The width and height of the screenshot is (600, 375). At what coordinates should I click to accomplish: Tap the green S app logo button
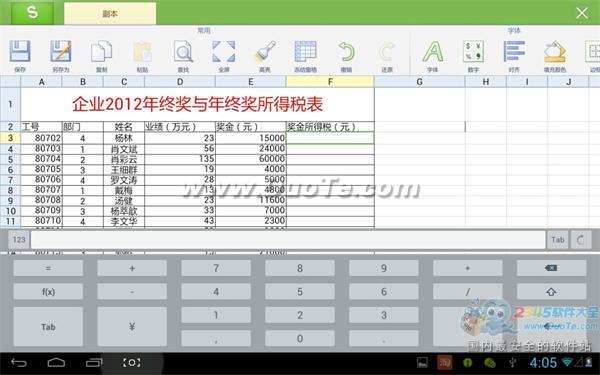point(32,13)
